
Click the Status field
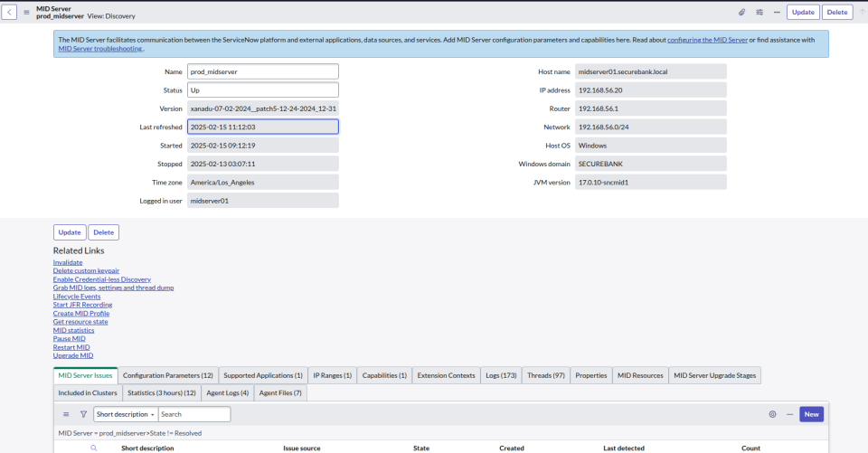(x=263, y=90)
